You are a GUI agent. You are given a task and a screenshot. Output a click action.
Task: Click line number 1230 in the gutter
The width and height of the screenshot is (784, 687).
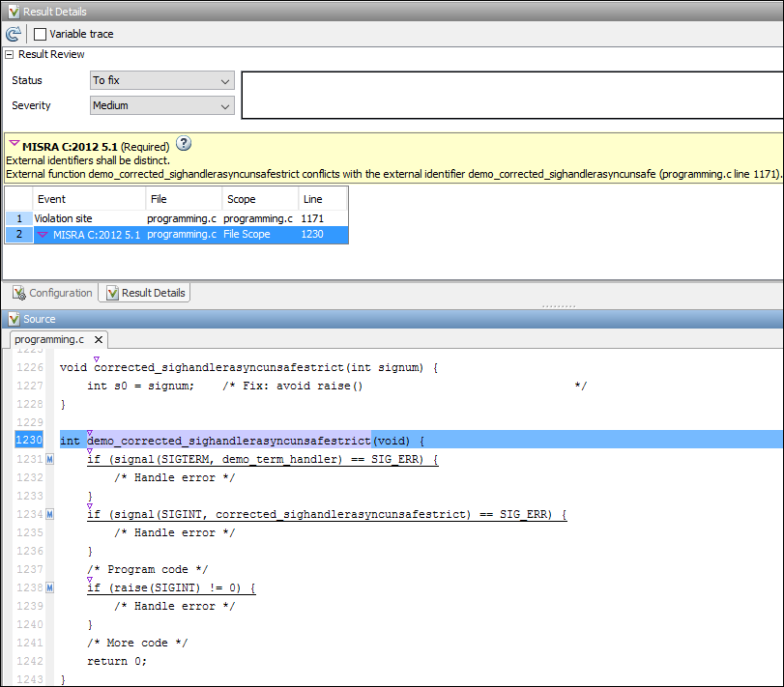[28, 441]
